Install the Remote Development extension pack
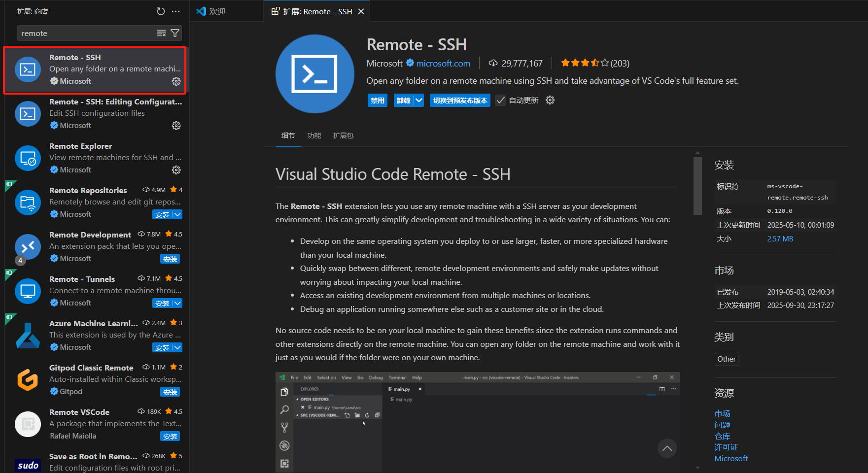The height and width of the screenshot is (473, 868). (170, 259)
